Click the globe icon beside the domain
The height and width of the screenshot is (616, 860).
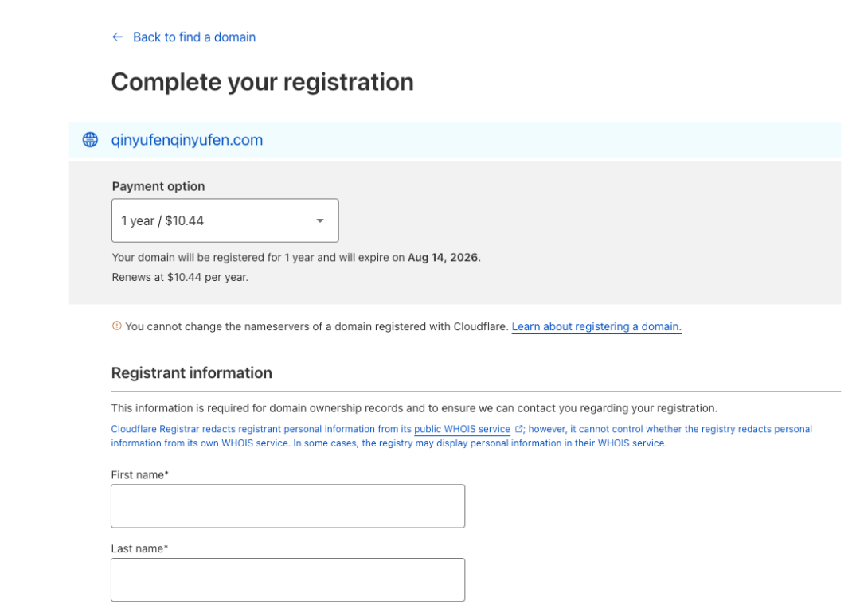tap(91, 140)
